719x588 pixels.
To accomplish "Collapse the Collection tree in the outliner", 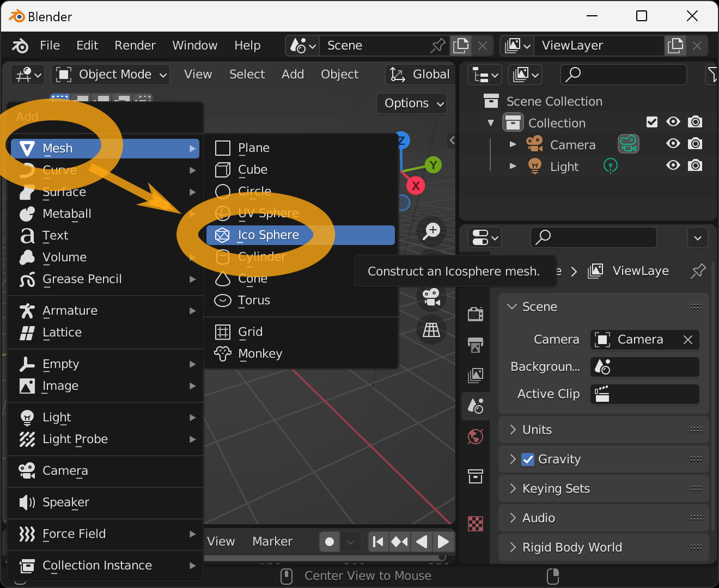I will [491, 122].
